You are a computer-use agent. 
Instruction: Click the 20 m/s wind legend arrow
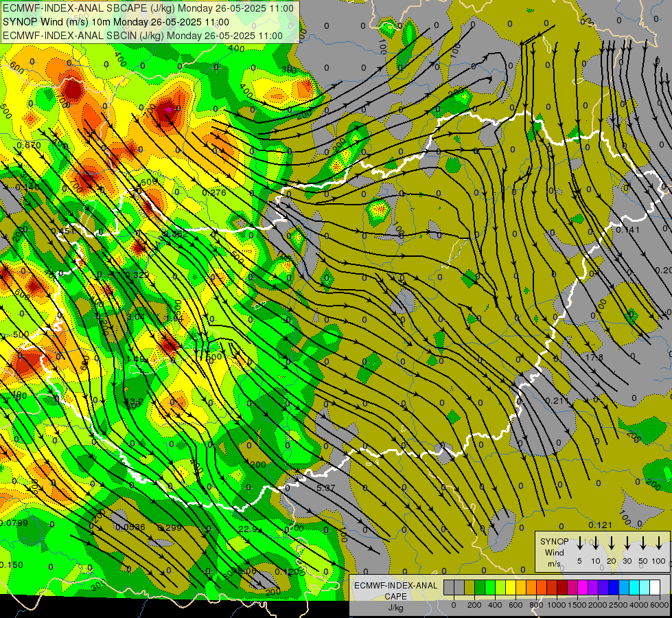612,542
